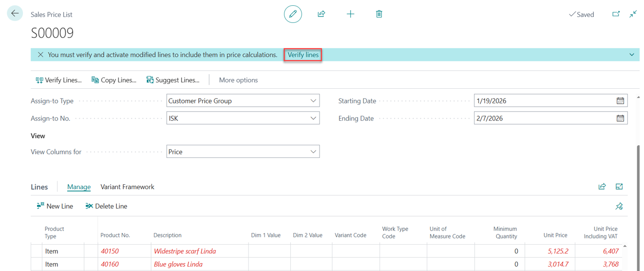The image size is (644, 271).
Task: Open Ending Date calendar picker
Action: (x=620, y=118)
